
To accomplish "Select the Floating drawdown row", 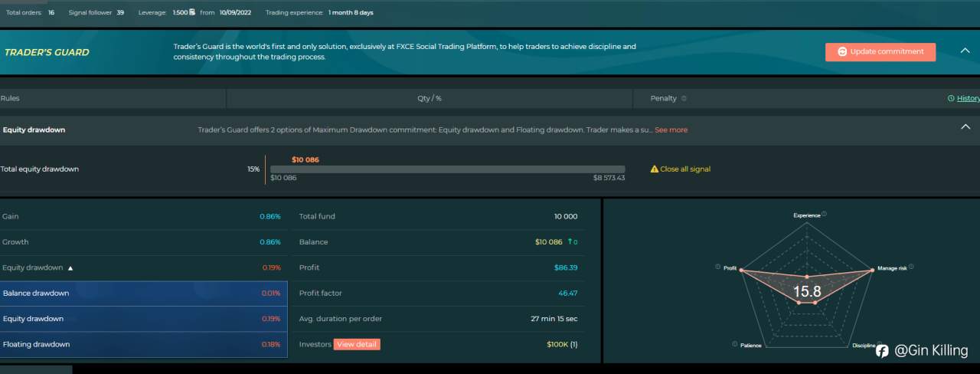I will point(144,344).
